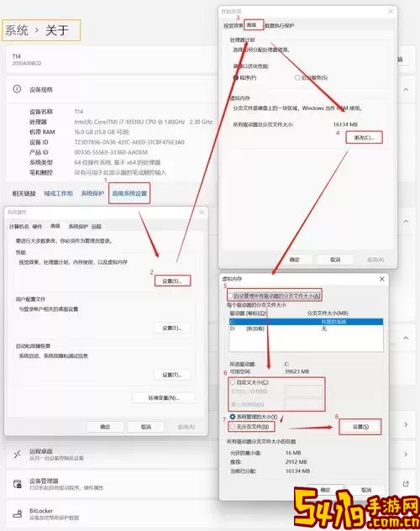Click the 最大值(MB) input field

[303, 404]
